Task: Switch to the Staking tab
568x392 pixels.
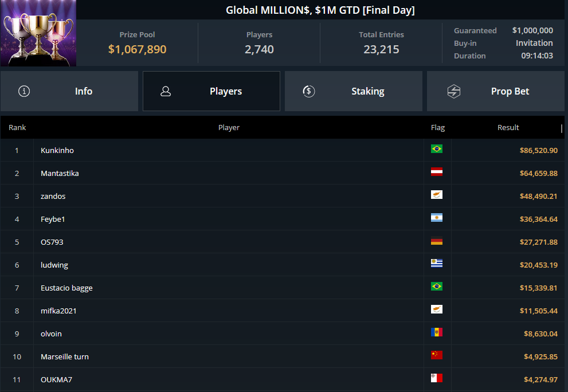Action: coord(354,91)
